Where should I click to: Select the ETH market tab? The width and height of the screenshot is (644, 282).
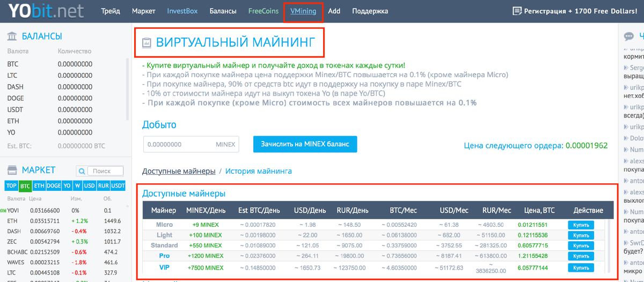(x=39, y=186)
